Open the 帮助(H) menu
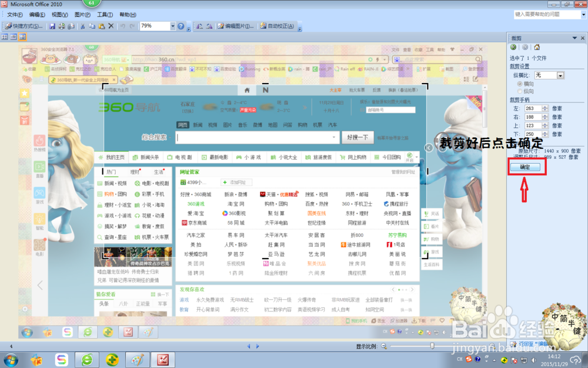Screen dimensions: 588x368 tap(128, 15)
